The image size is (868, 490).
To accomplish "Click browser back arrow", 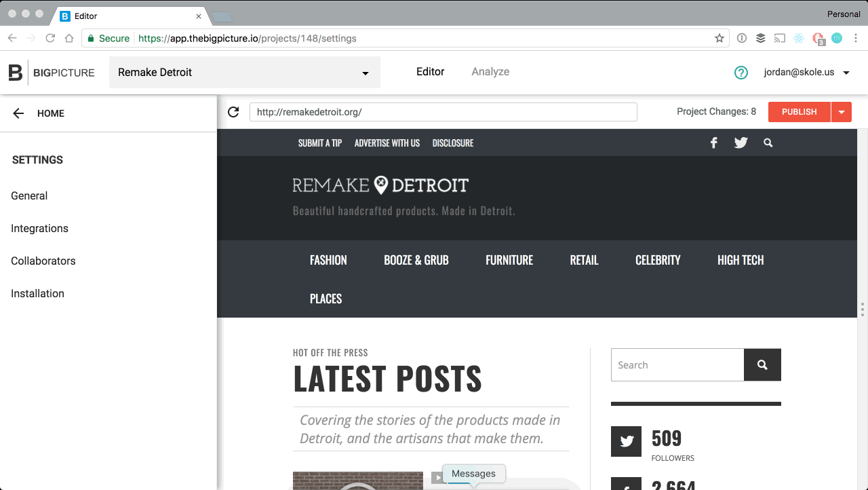I will point(12,39).
